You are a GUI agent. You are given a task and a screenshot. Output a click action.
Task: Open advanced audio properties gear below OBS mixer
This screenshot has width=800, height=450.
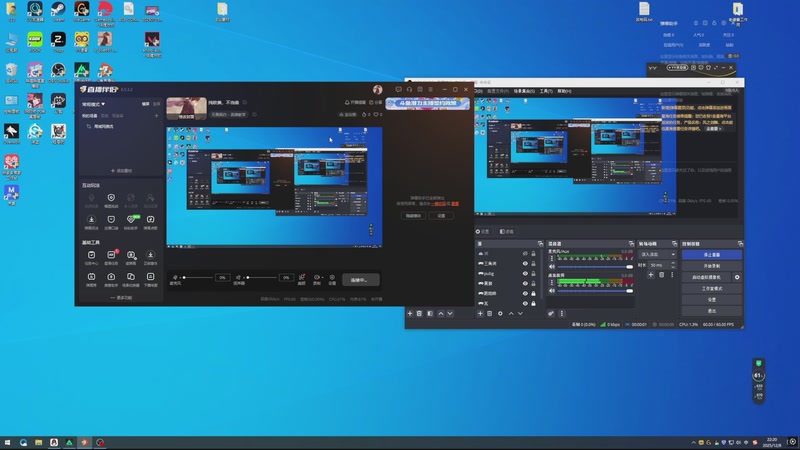pyautogui.click(x=551, y=314)
